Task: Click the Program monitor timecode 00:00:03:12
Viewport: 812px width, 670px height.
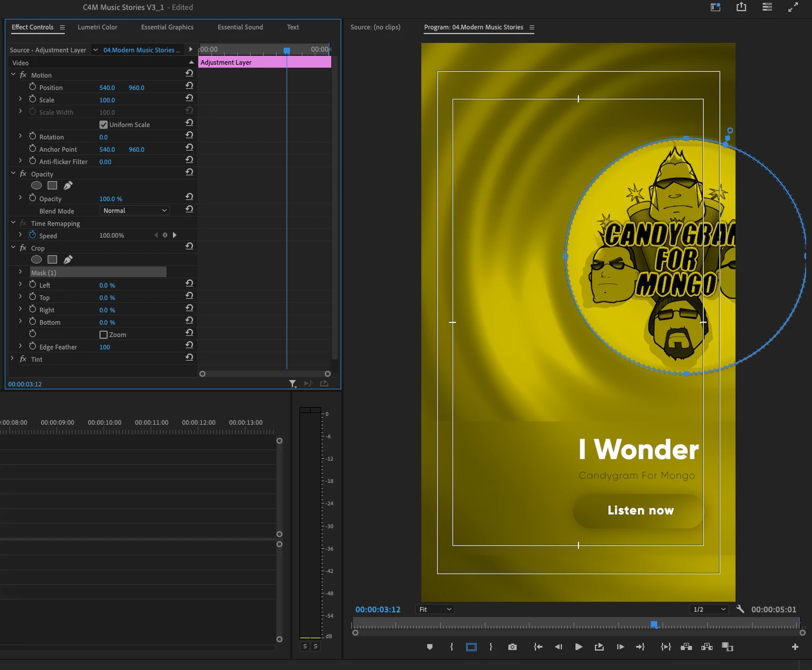Action: click(x=378, y=609)
